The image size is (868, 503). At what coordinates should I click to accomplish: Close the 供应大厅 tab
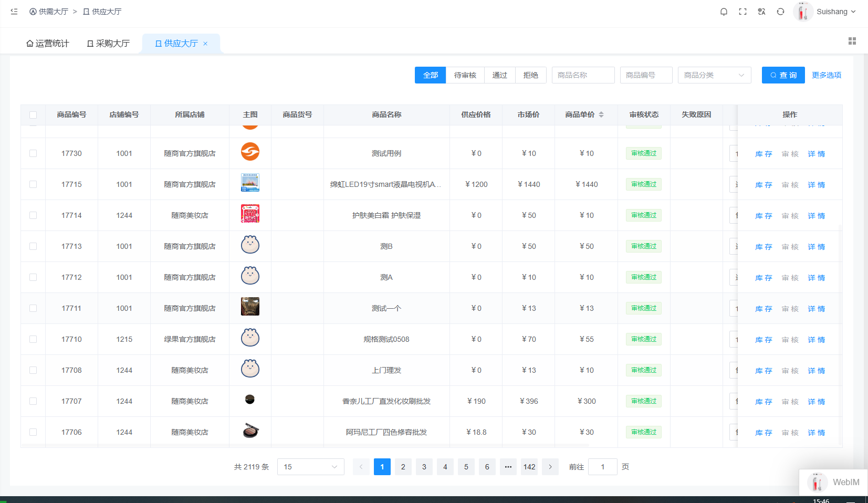point(205,44)
